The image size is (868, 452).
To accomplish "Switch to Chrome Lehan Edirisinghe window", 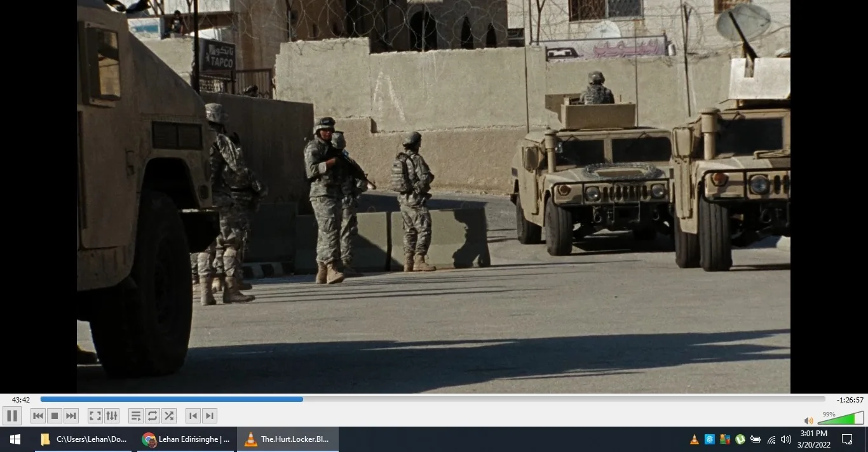I will [186, 439].
